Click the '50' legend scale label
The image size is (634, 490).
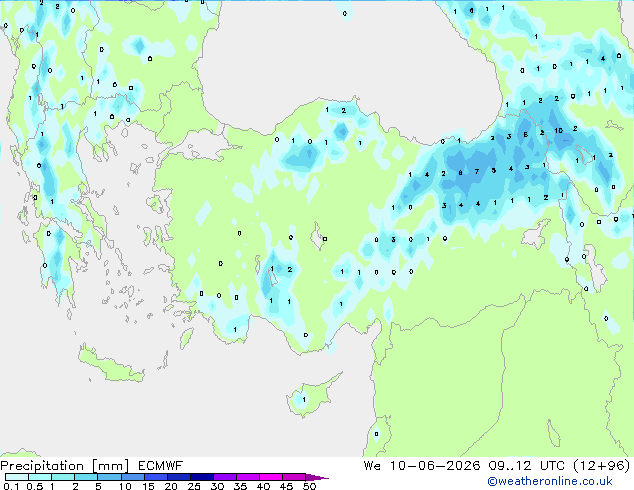tap(310, 486)
